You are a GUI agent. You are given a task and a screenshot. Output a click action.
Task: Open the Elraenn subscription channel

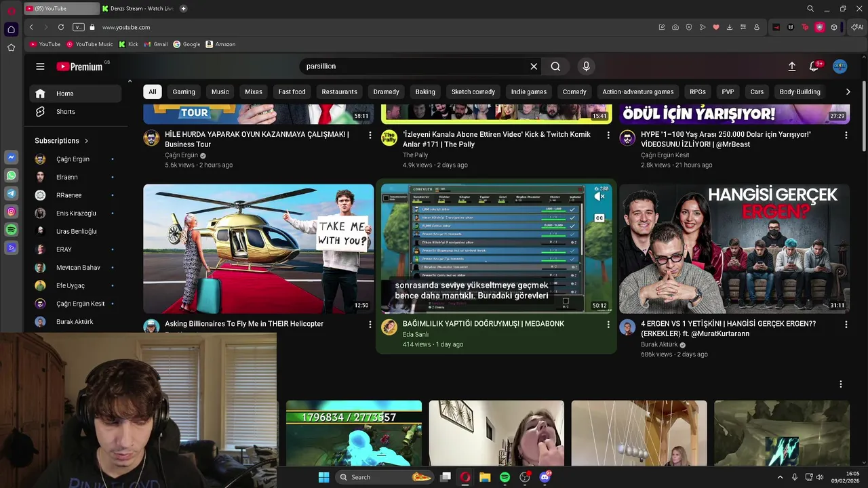pyautogui.click(x=75, y=177)
